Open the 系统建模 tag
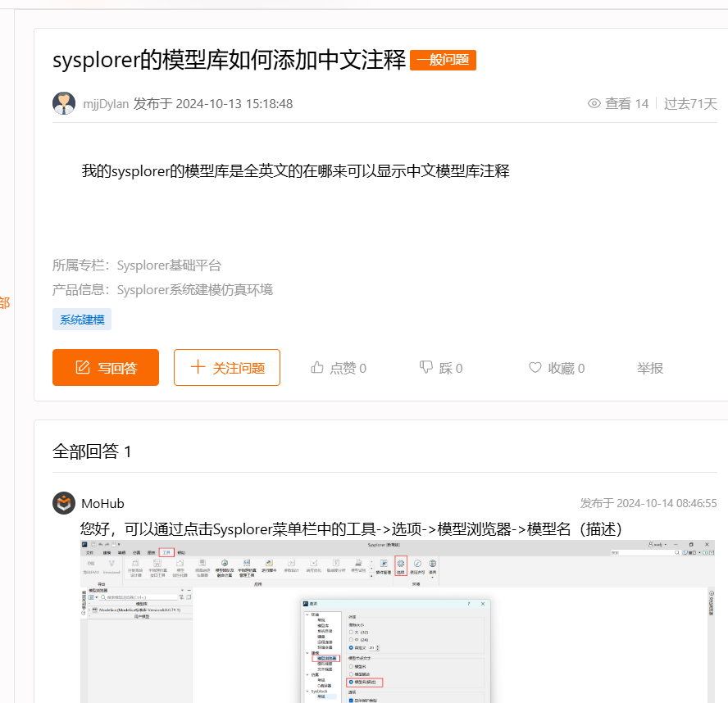Image resolution: width=728 pixels, height=703 pixels. 82,320
